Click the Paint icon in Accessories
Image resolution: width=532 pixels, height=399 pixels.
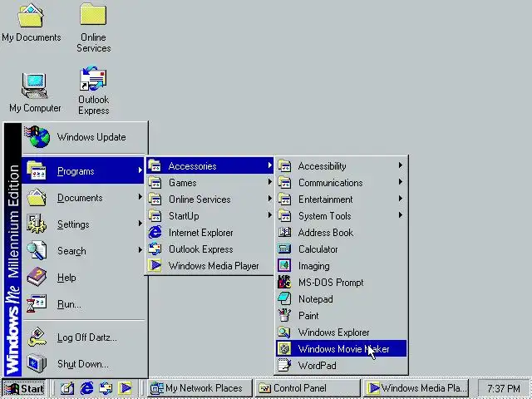(x=284, y=315)
